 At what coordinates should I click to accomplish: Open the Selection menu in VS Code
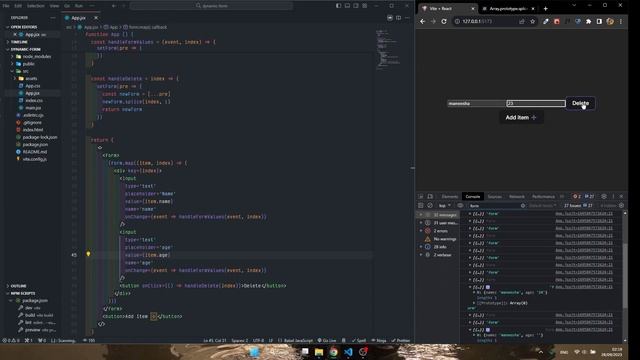point(36,6)
